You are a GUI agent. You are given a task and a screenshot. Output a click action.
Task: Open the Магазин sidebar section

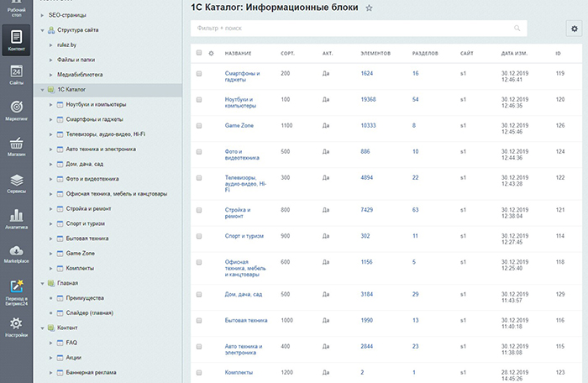[16, 146]
